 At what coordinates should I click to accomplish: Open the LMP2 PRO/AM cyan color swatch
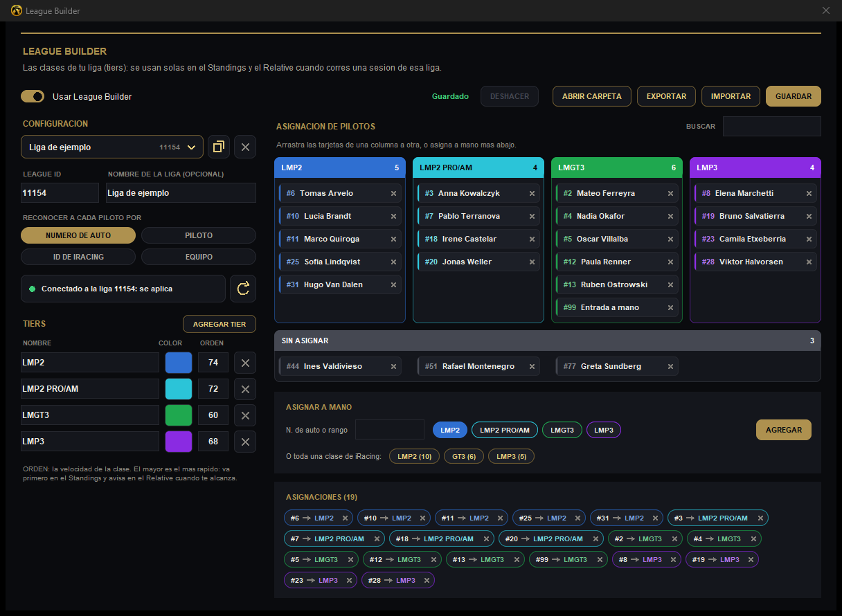click(179, 389)
